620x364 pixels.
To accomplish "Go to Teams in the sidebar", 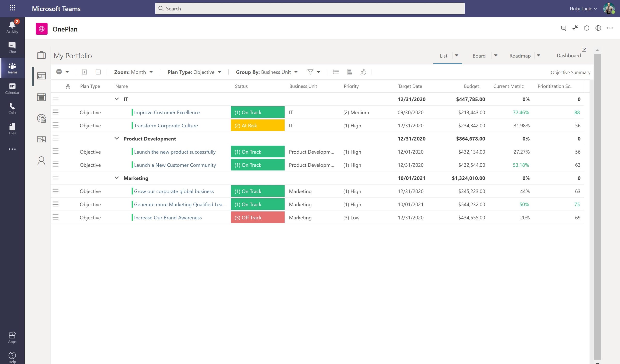I will point(12,68).
